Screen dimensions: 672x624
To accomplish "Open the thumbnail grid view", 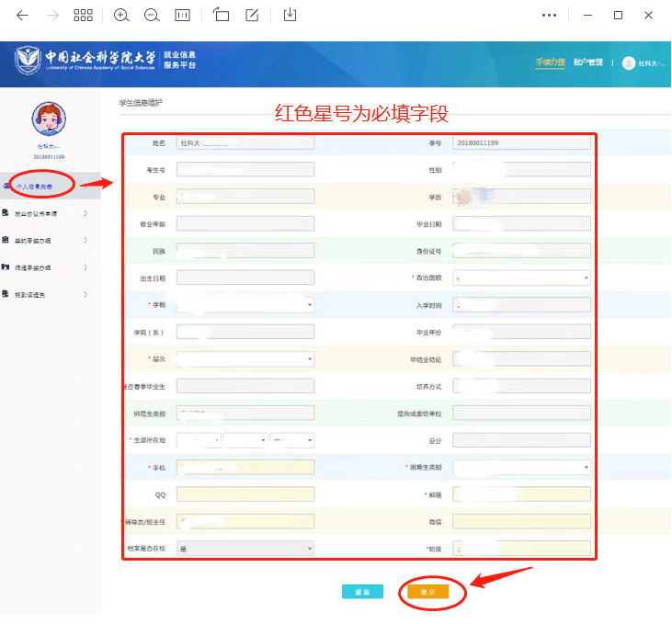I will (83, 16).
